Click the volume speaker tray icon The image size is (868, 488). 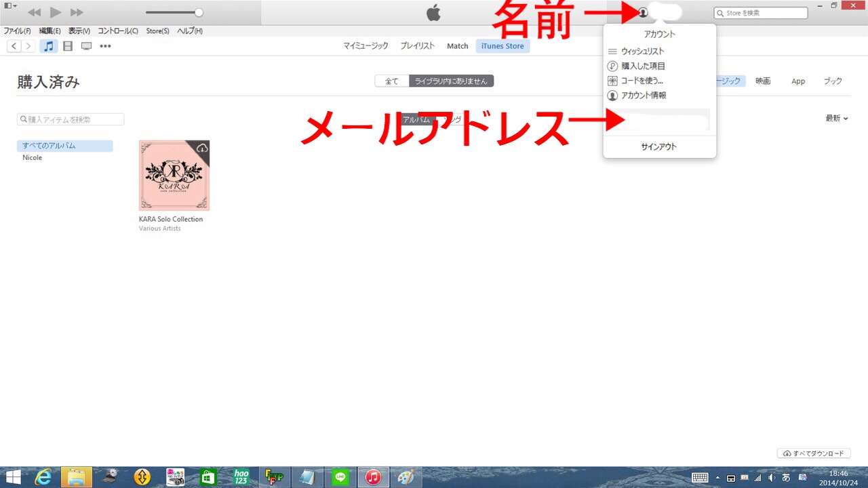(772, 477)
